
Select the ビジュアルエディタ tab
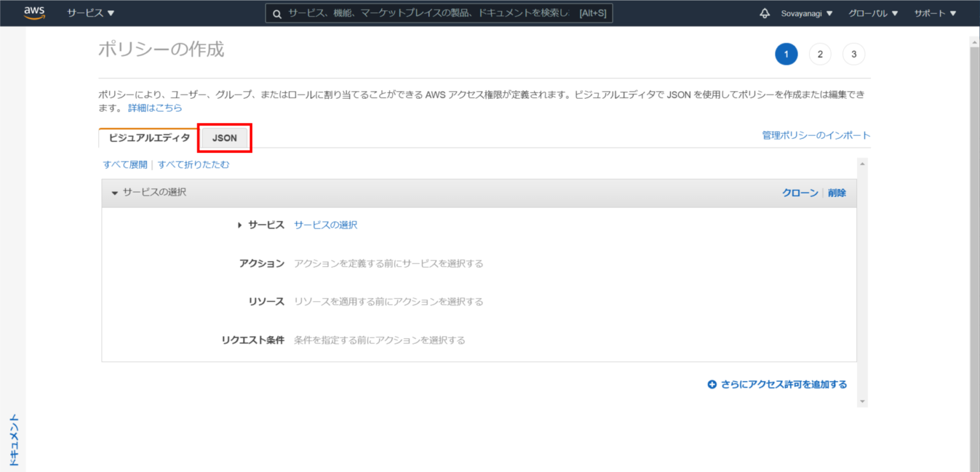(x=149, y=137)
